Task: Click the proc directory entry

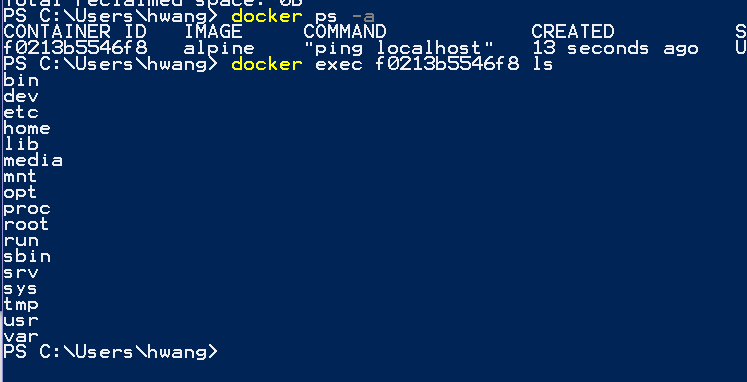Action: [27, 209]
